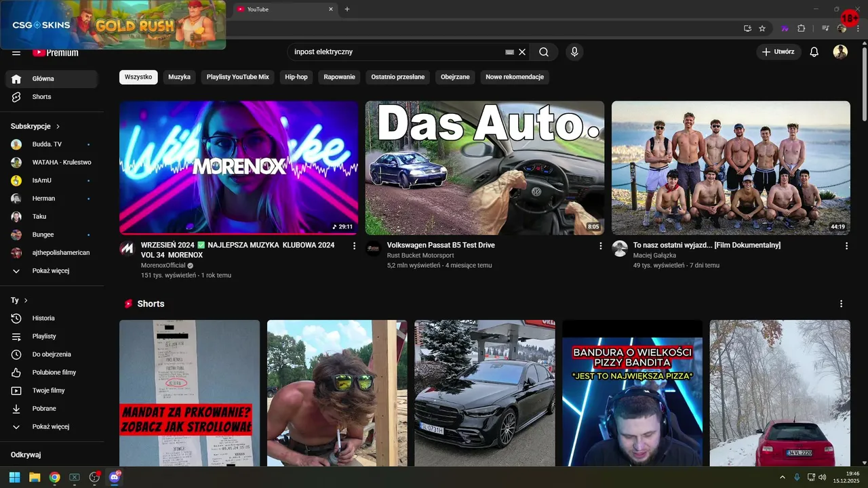Image resolution: width=868 pixels, height=488 pixels.
Task: Start voice search with the microphone
Action: point(574,52)
